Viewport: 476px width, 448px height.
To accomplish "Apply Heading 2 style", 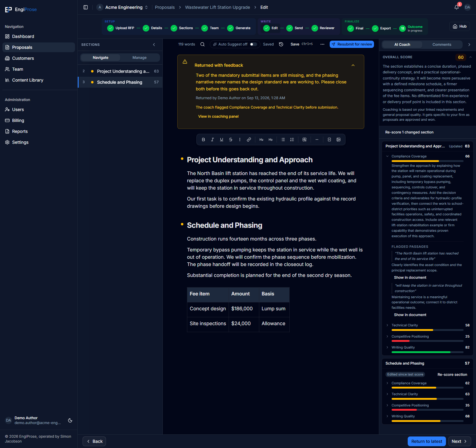I will [261, 140].
